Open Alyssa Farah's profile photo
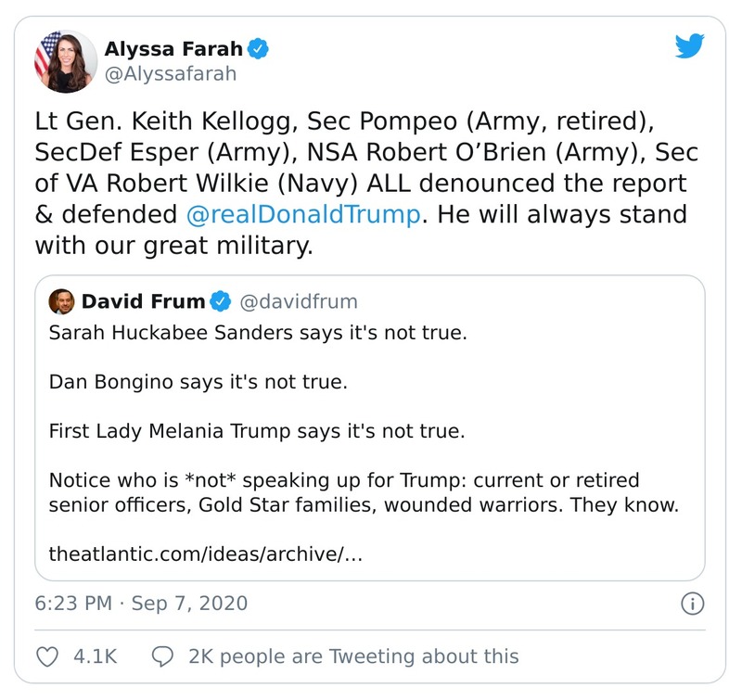The image size is (742, 700). point(65,61)
